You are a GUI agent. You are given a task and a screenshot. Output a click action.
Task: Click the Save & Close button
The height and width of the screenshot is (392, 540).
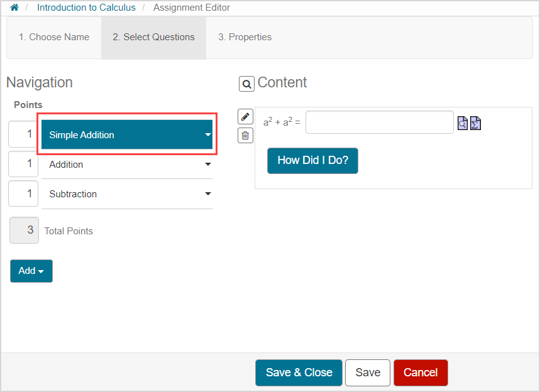click(x=299, y=373)
